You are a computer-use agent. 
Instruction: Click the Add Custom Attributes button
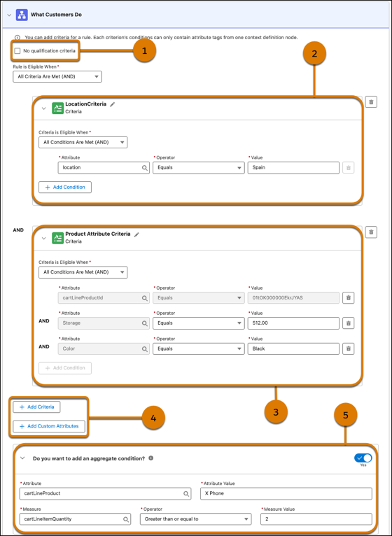click(49, 426)
